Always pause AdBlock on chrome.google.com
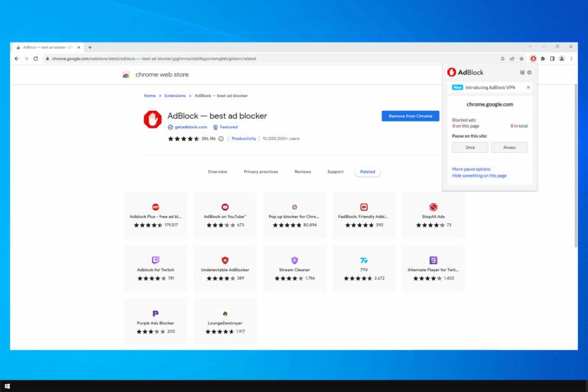The height and width of the screenshot is (392, 588). [510, 147]
